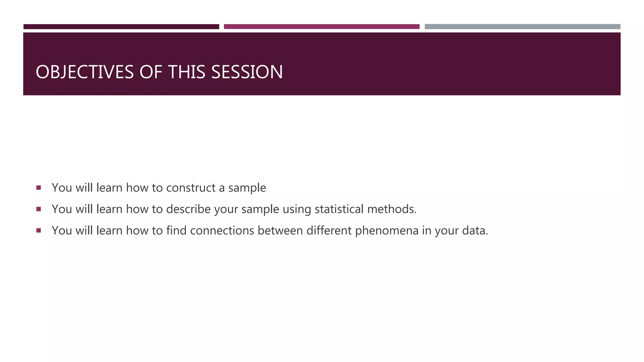Click the word 'SESSION' in the title
The width and height of the screenshot is (644, 362).
coord(247,72)
